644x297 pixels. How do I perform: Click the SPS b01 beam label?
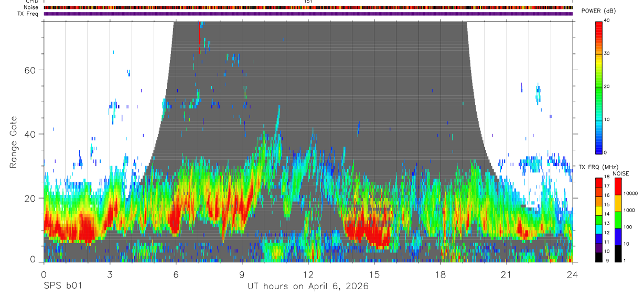[x=62, y=287]
